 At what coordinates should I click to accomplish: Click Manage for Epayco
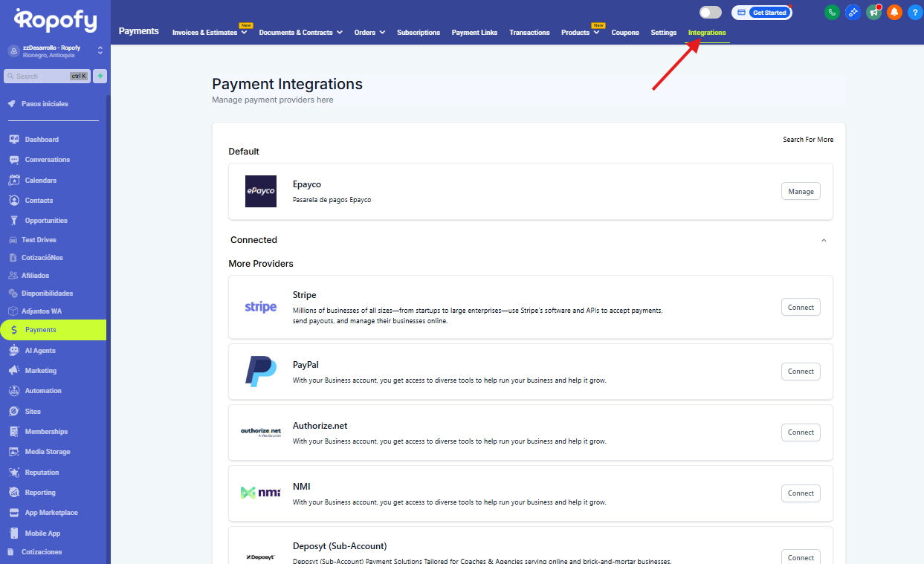pos(801,192)
